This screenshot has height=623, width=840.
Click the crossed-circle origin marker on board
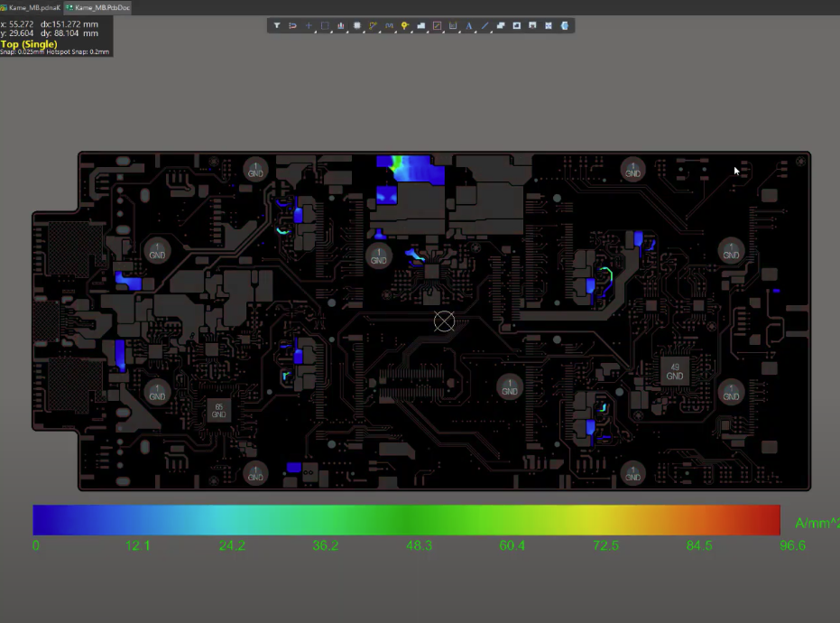click(444, 321)
